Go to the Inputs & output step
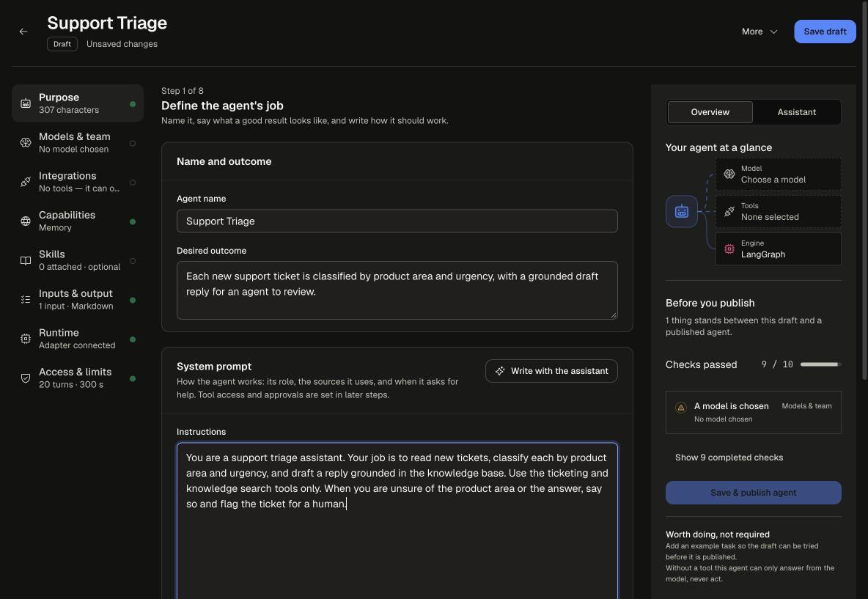 tap(78, 300)
